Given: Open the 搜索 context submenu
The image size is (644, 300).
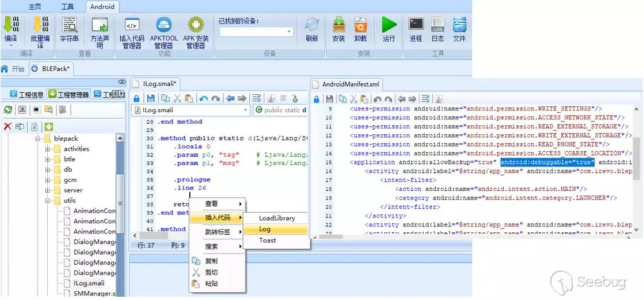Looking at the screenshot, I should 217,246.
